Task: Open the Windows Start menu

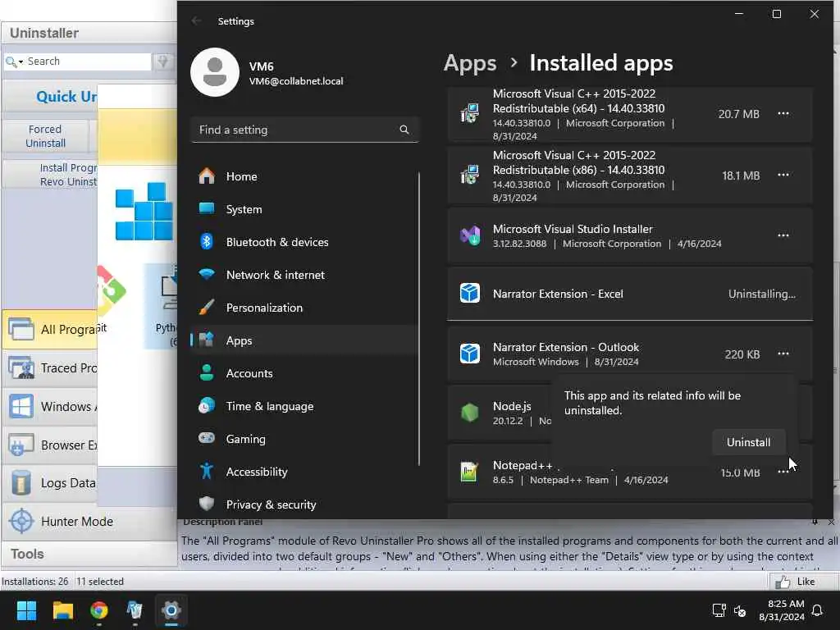Action: coord(26,610)
